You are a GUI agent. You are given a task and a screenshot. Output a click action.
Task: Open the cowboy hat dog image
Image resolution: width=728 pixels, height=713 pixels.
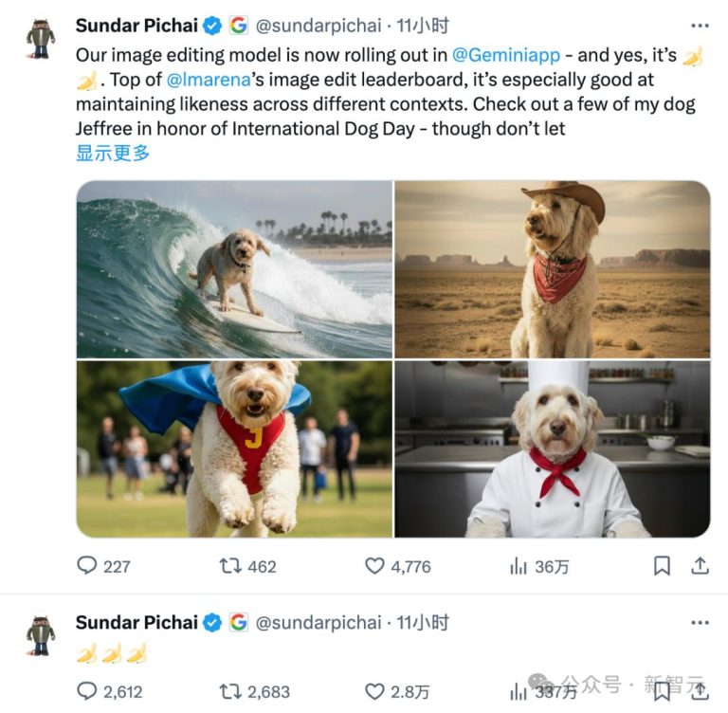[x=552, y=269]
